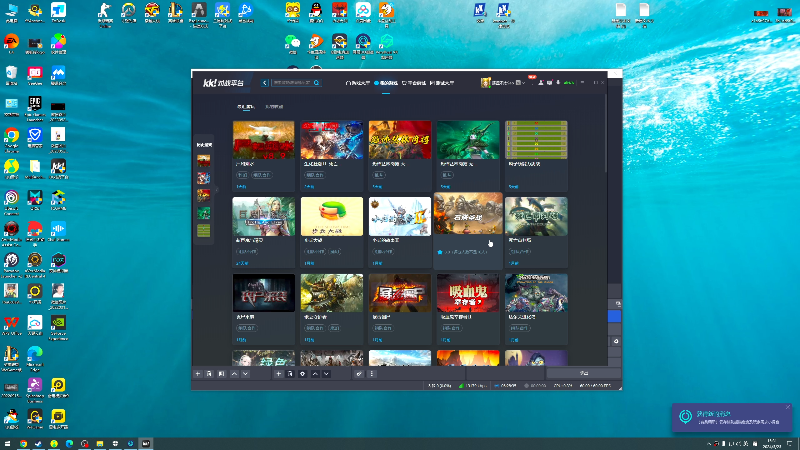Screen dimensions: 800x450
Task: Click the small round icon on right panel
Action: point(616,341)
